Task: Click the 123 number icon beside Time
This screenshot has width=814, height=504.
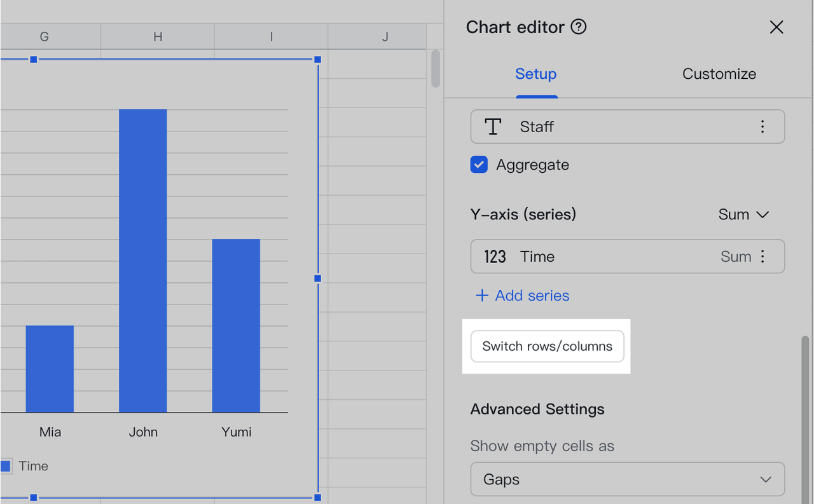Action: tap(495, 257)
